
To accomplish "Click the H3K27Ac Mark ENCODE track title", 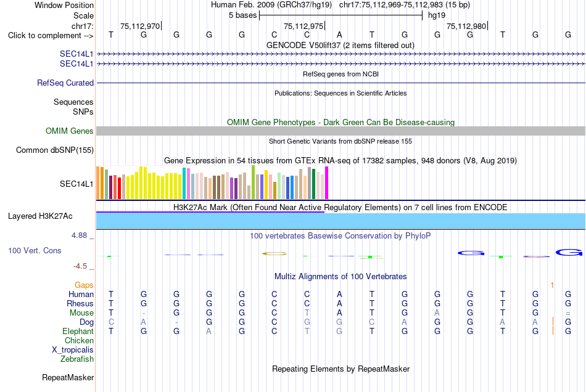I will pyautogui.click(x=340, y=207).
